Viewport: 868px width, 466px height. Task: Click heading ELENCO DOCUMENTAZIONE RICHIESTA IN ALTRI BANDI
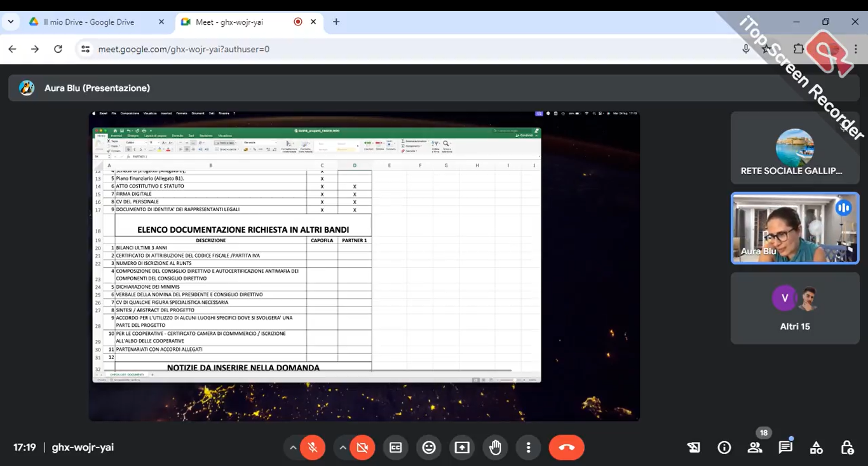click(243, 230)
